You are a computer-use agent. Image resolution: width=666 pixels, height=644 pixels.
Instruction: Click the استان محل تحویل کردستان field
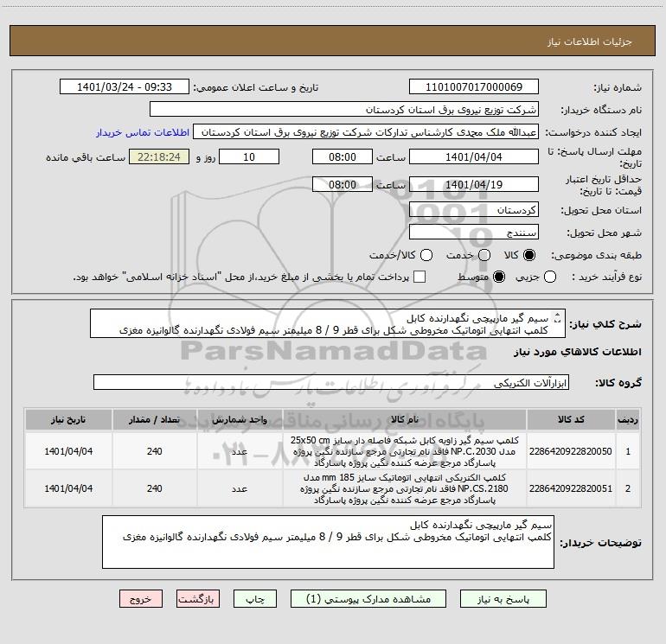pyautogui.click(x=474, y=209)
